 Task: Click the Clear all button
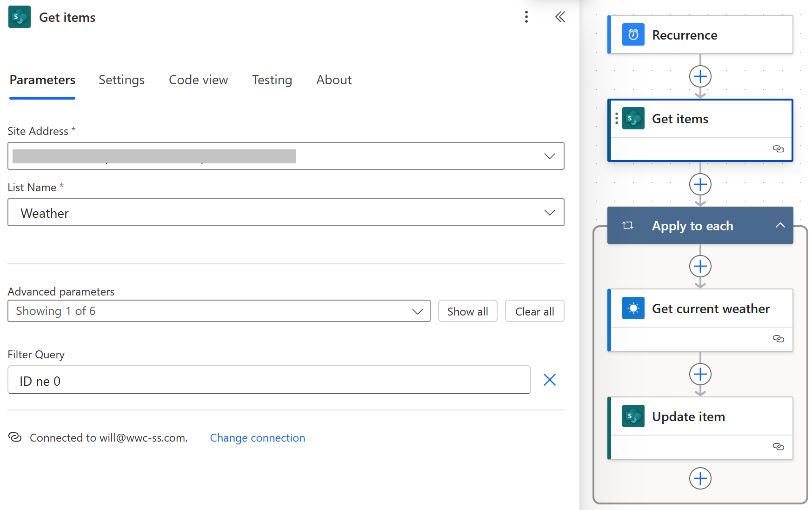coord(534,311)
